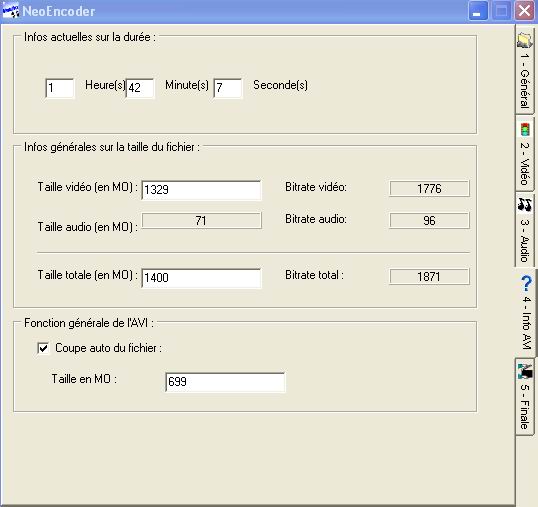The height and width of the screenshot is (507, 538).
Task: Click the NeoEncoder icon in the title bar
Action: pos(11,11)
